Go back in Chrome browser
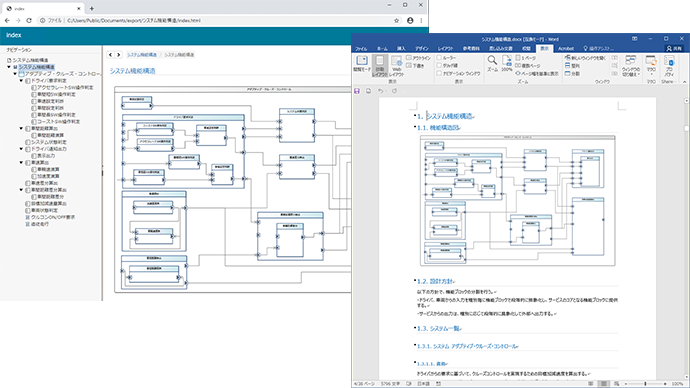 point(7,20)
